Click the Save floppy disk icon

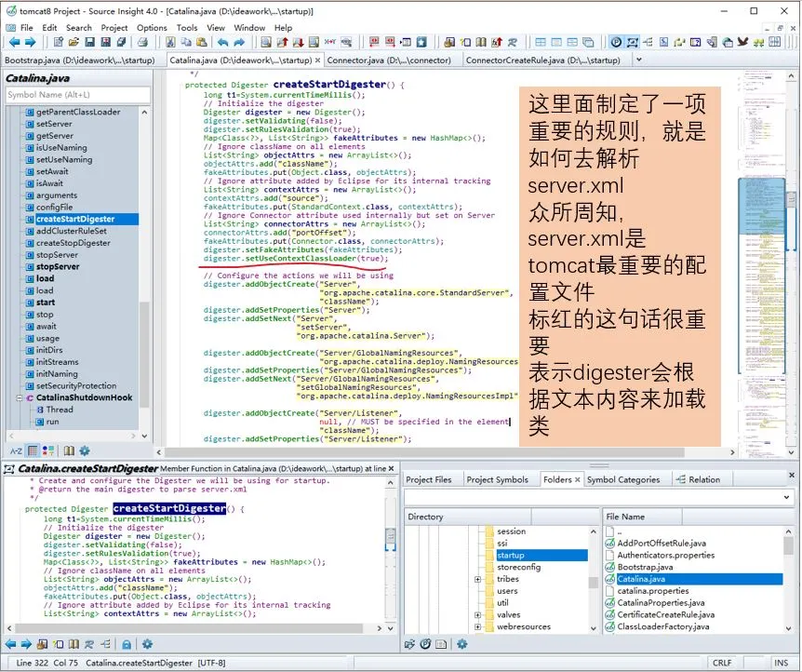click(89, 42)
